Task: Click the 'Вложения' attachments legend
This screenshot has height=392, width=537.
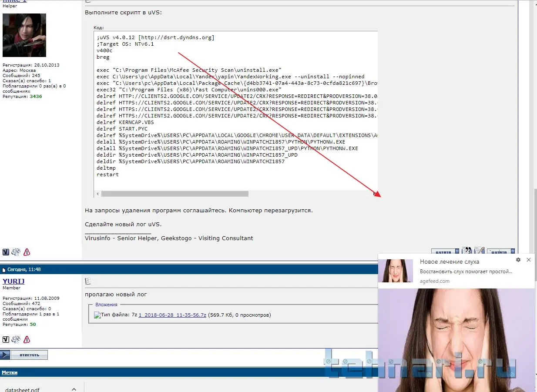Action: pos(107,305)
